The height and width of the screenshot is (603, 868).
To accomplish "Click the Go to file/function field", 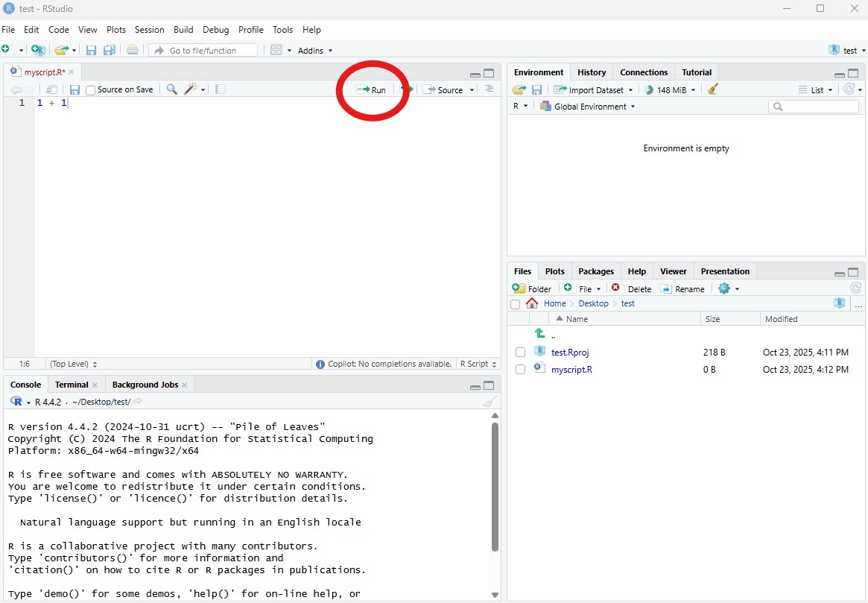I will click(203, 50).
